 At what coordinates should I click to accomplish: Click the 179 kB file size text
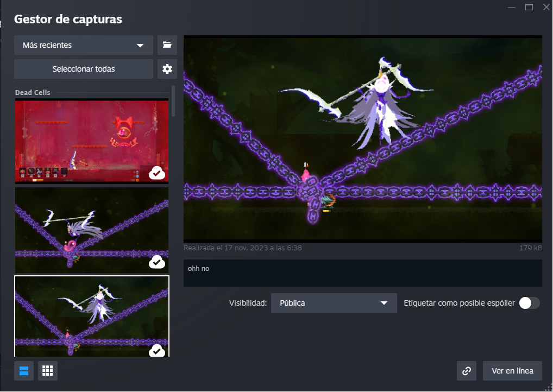530,248
